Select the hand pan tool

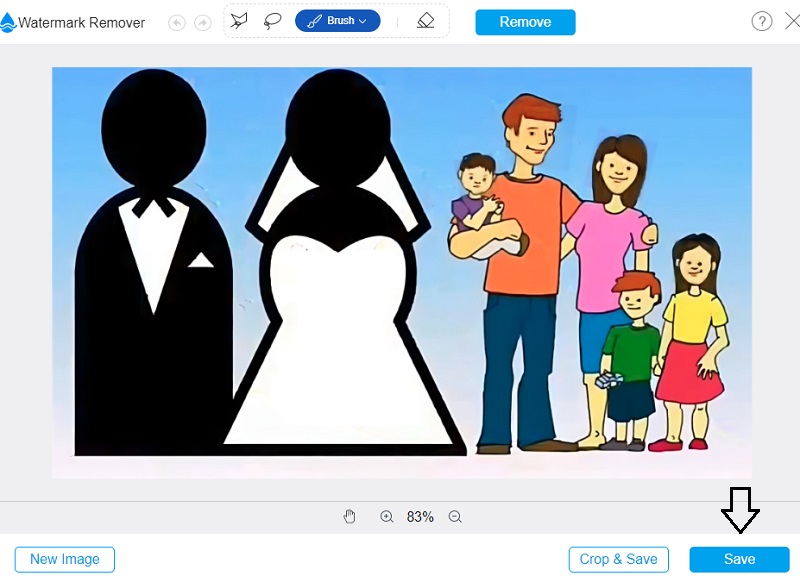point(349,517)
